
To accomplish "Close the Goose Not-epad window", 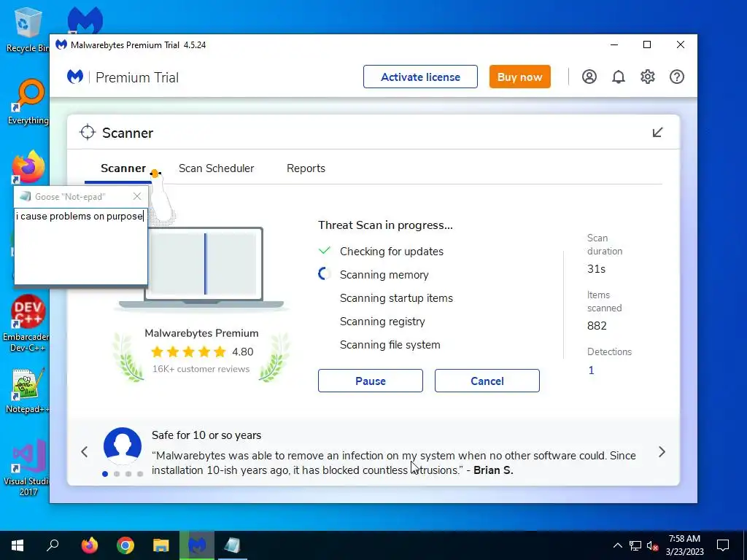I will [x=137, y=196].
